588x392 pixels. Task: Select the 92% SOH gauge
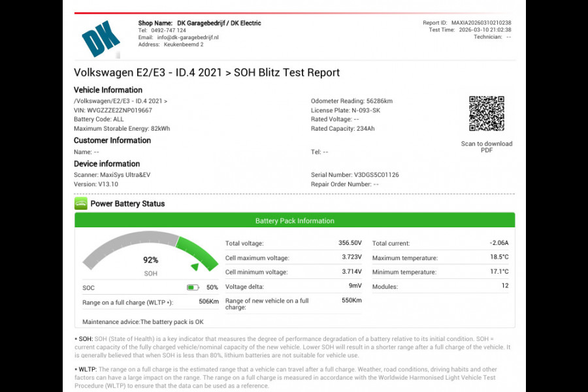(x=149, y=257)
